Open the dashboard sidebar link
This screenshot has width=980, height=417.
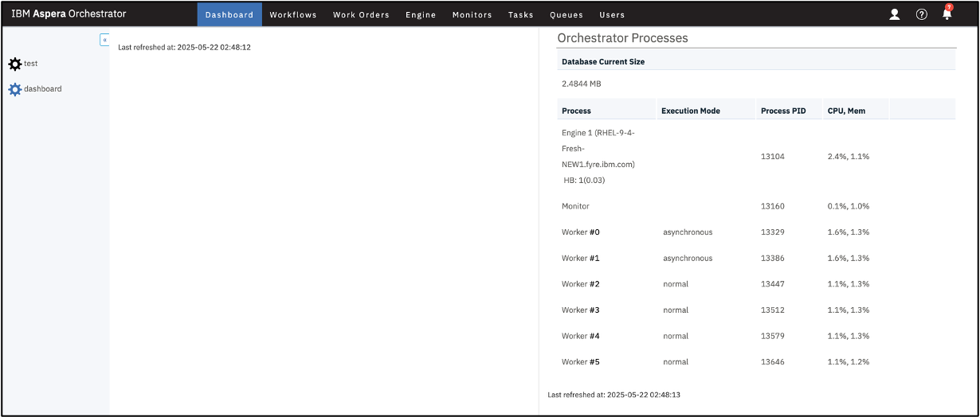[43, 89]
